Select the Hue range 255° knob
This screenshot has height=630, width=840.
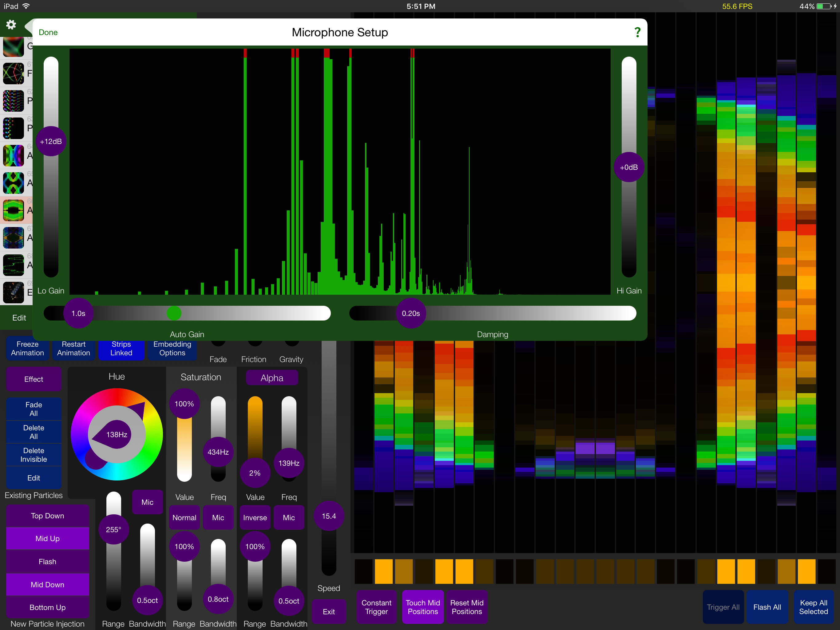pos(113,529)
